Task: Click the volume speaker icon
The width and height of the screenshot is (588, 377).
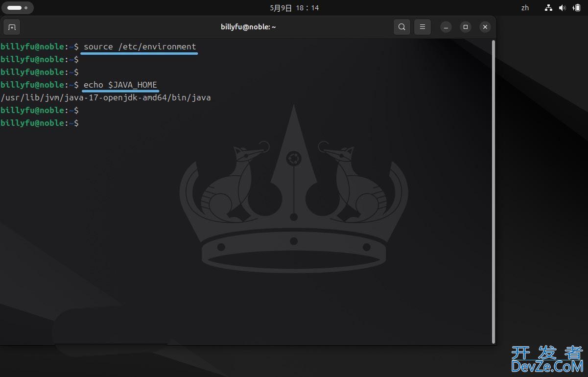Action: pos(562,8)
